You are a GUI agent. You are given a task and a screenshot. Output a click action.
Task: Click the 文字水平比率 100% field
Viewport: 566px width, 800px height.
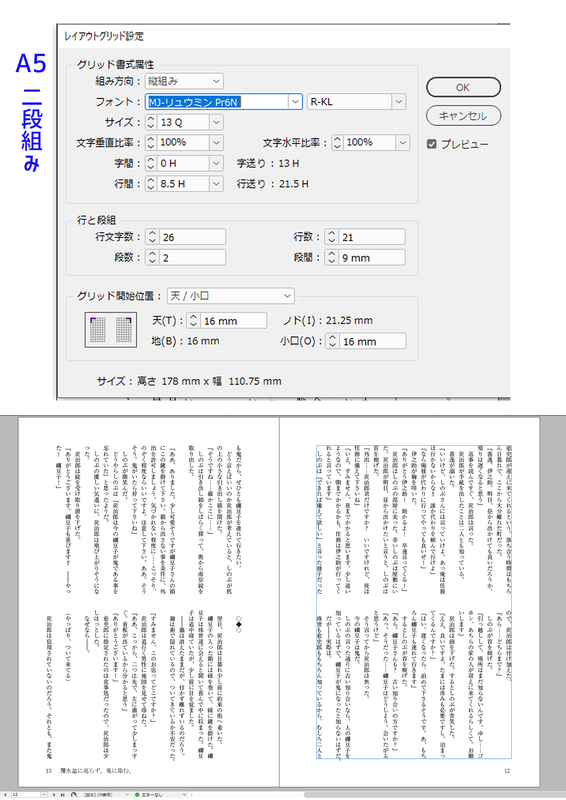[370, 142]
